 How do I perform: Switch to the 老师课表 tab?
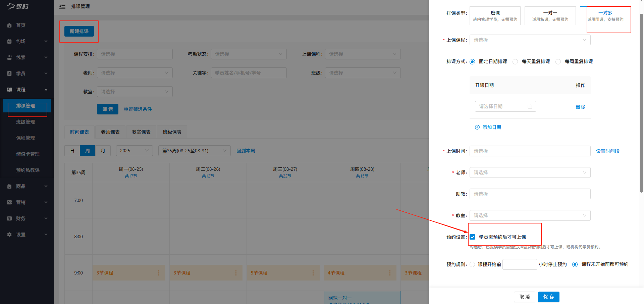pos(110,132)
